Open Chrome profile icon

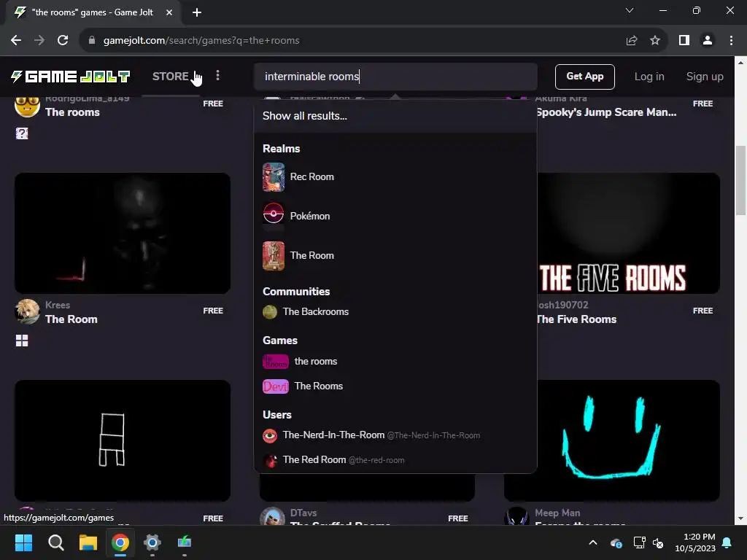[x=708, y=41]
